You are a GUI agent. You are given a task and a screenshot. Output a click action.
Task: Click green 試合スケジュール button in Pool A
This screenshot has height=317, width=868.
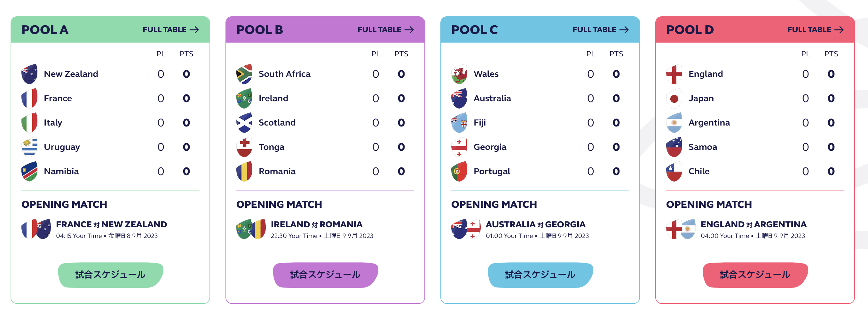(111, 275)
